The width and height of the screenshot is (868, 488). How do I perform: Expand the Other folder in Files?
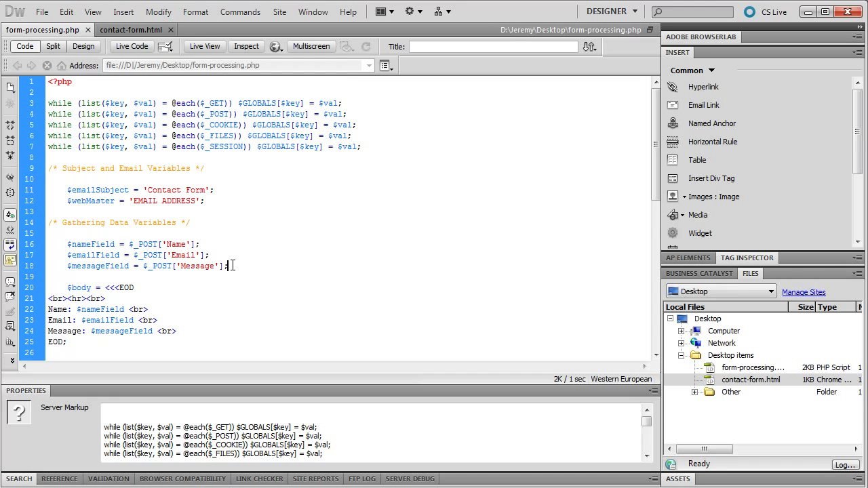(x=694, y=392)
